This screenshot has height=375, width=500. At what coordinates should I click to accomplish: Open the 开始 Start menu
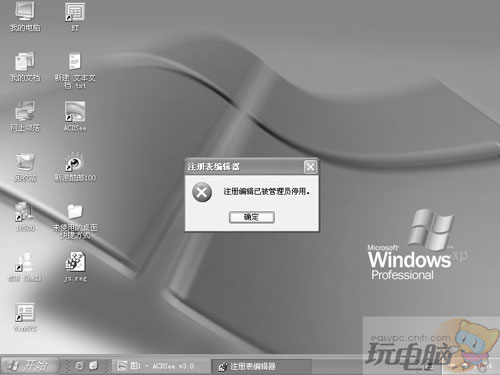(x=29, y=366)
